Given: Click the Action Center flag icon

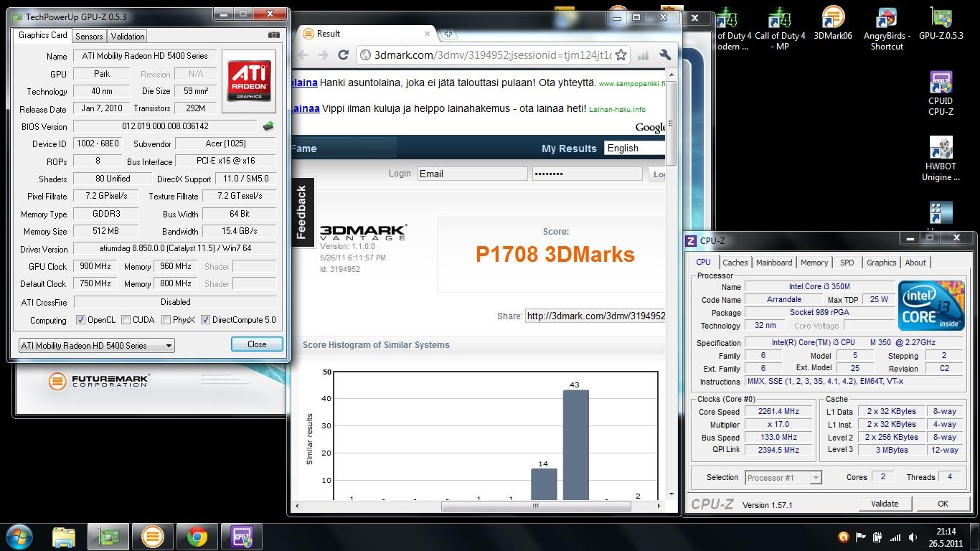Looking at the screenshot, I should click(860, 537).
